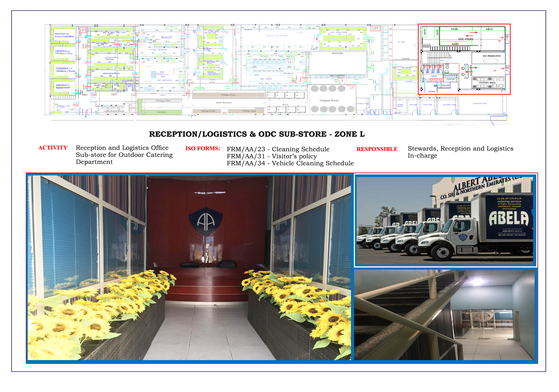Click FRM/AA/23 Cleaning Schedule line
This screenshot has height=392, width=559.
pyautogui.click(x=278, y=149)
